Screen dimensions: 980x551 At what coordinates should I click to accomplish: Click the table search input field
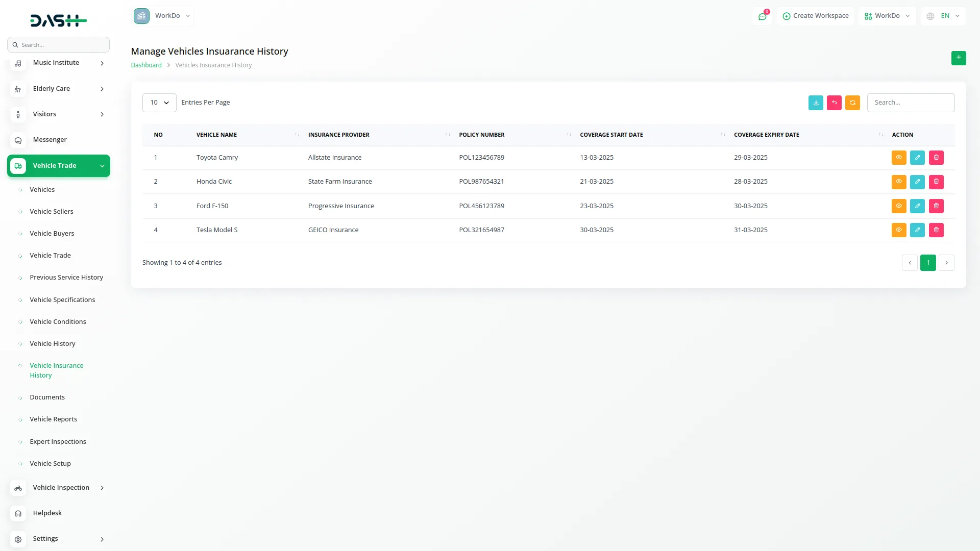click(910, 103)
